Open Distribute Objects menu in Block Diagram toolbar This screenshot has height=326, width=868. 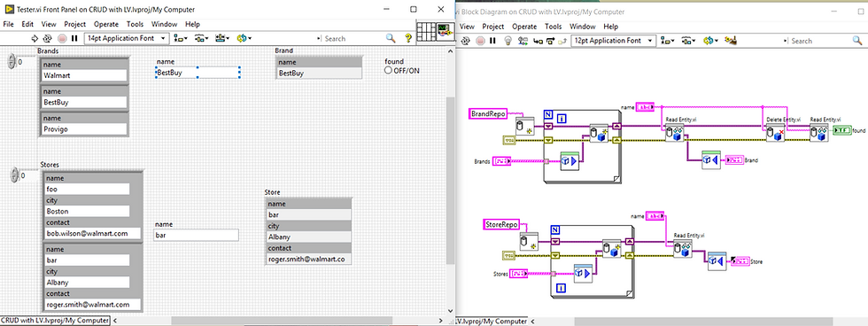click(689, 41)
